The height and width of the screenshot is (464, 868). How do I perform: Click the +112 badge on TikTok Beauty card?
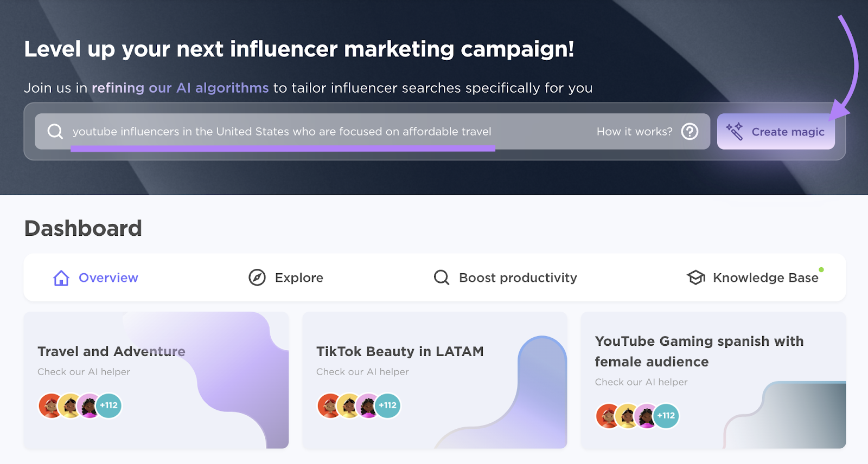point(388,405)
